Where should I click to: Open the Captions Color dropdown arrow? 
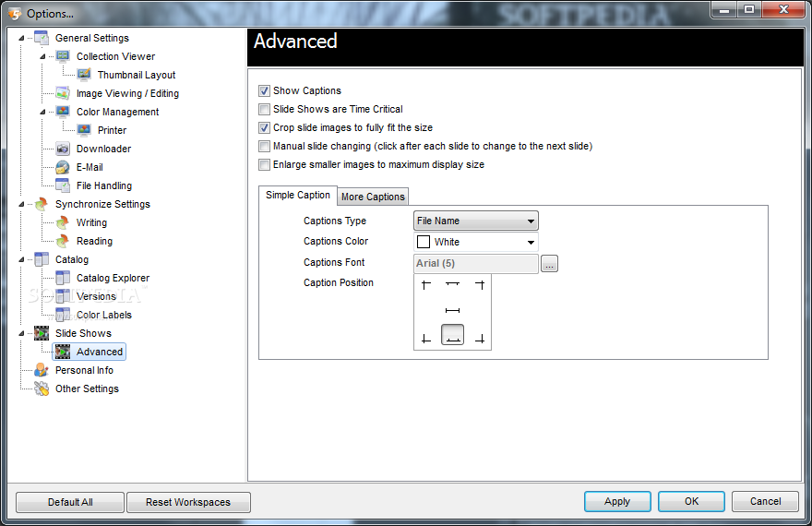531,243
